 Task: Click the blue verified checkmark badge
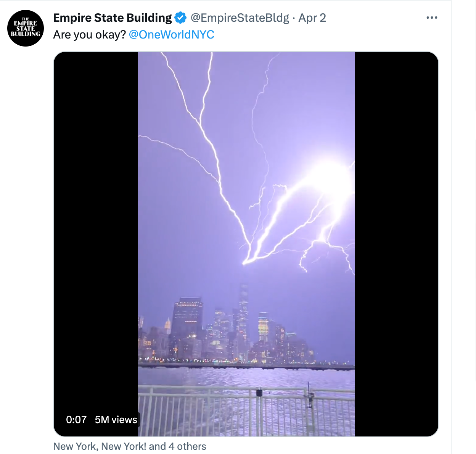[180, 18]
